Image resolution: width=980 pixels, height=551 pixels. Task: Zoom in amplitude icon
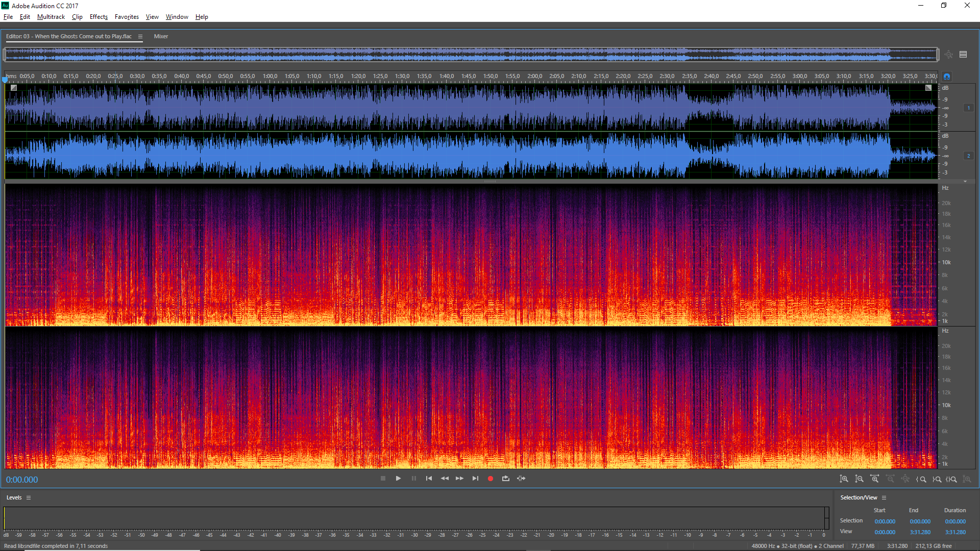[844, 479]
